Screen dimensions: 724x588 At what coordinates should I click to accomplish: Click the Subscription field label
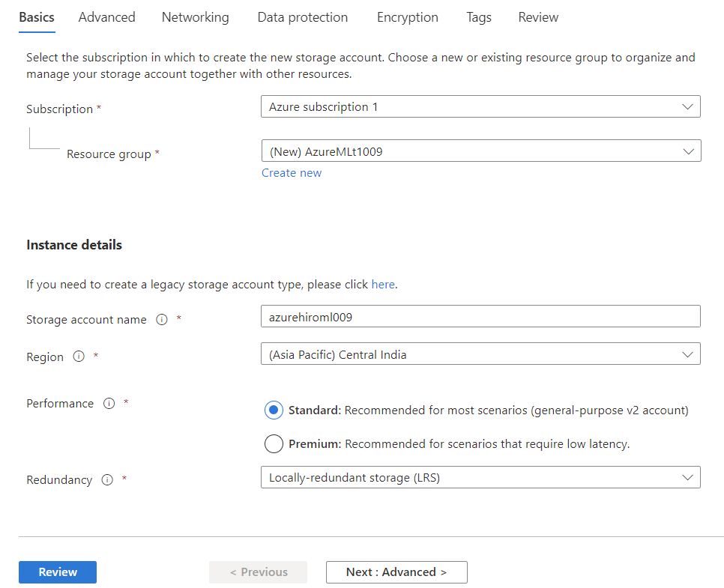click(59, 109)
